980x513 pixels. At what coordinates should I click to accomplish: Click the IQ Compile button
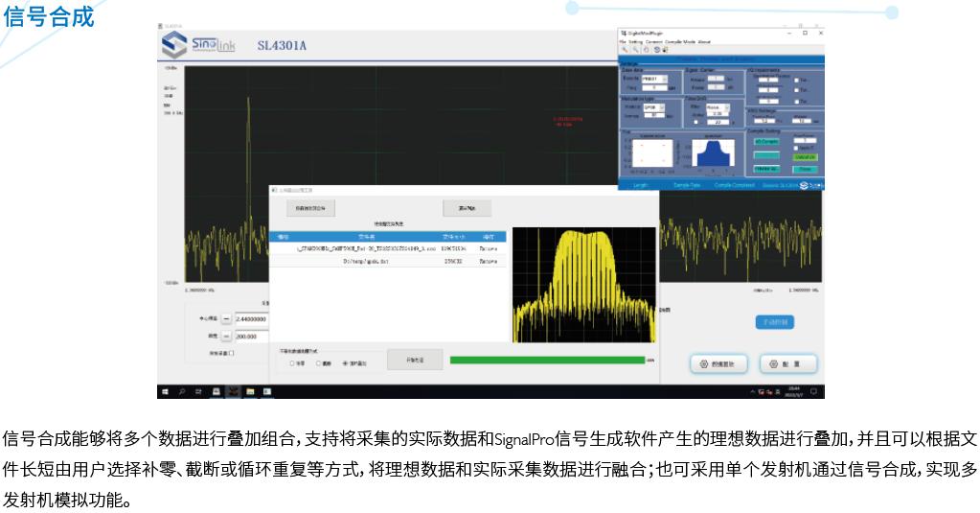(x=766, y=141)
